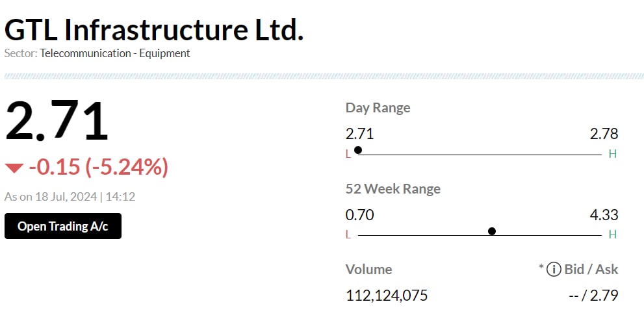Click the info icon beside Bid / Ask
The width and height of the screenshot is (644, 328).
(x=554, y=269)
